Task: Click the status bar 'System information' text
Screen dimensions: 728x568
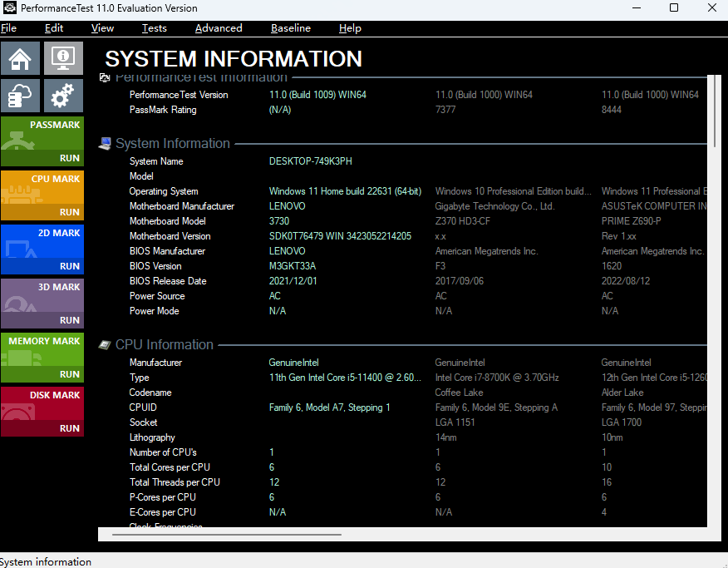Action: coord(46,562)
